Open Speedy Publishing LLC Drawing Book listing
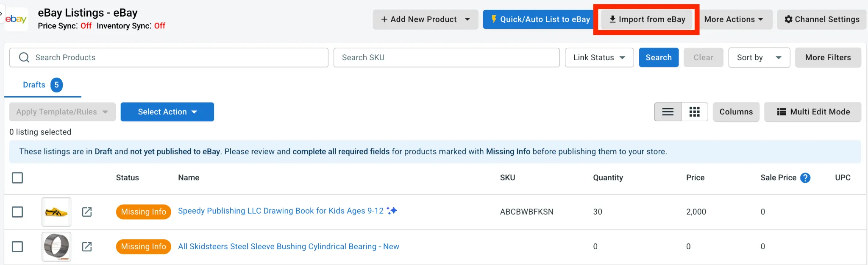Screen dimensions: 868x265 point(281,211)
